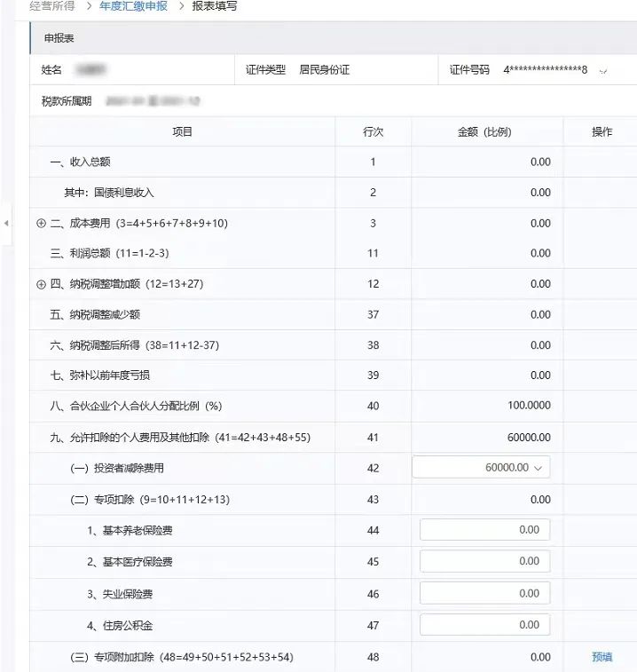The height and width of the screenshot is (672, 637).
Task: Click the 住房公积金 amount input field
Action: [x=484, y=625]
